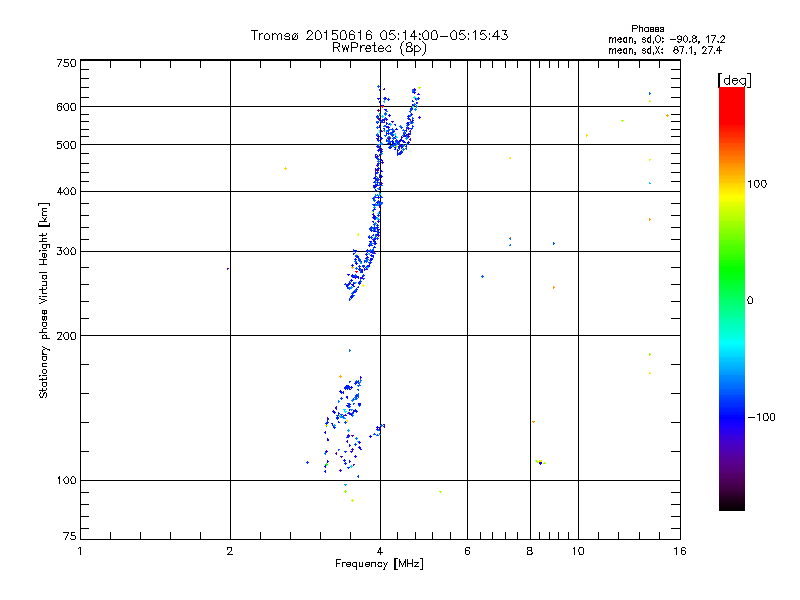Click x-axis tick label '8'
800x600 pixels.
click(x=530, y=551)
